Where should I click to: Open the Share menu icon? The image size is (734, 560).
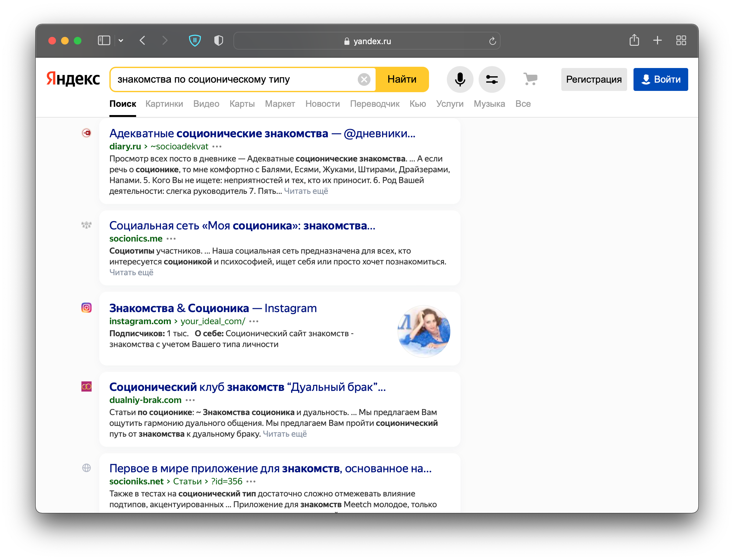pos(634,40)
